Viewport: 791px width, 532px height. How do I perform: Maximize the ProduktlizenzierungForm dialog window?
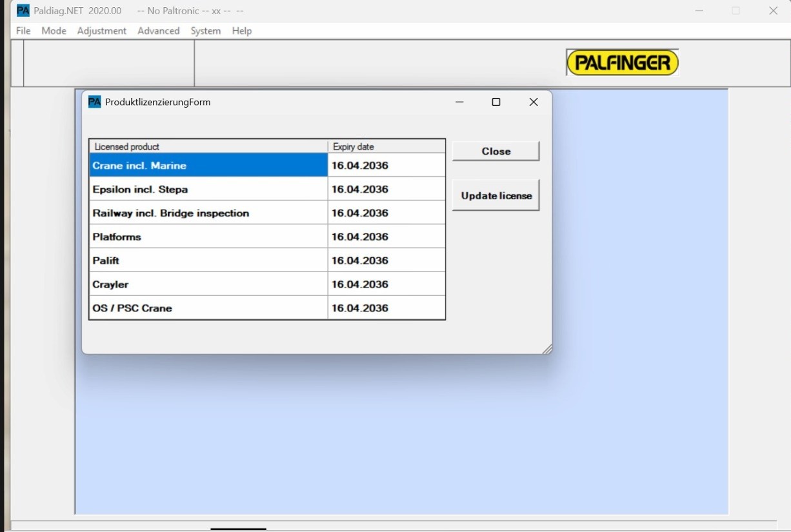tap(496, 102)
